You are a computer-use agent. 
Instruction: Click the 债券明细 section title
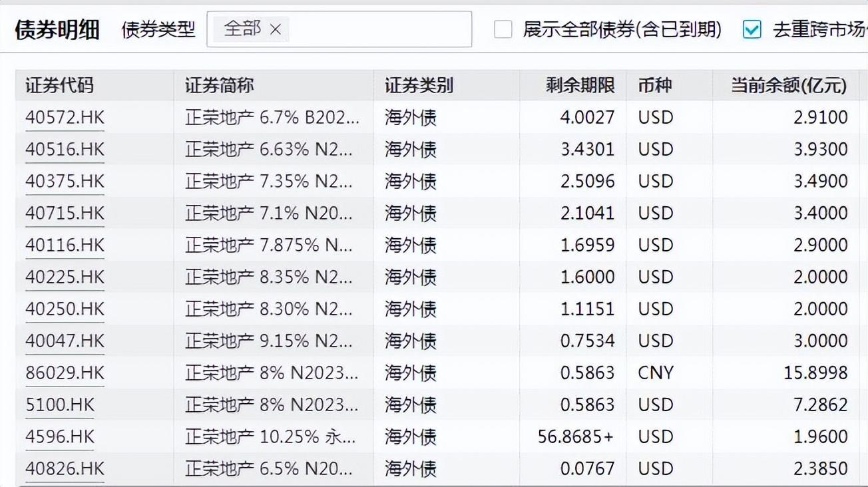tap(57, 30)
